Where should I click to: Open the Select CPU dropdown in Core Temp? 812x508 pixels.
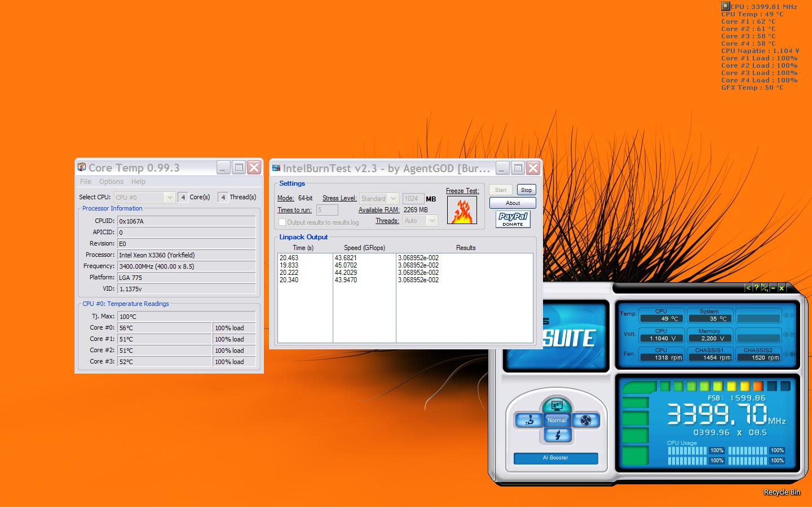[144, 198]
